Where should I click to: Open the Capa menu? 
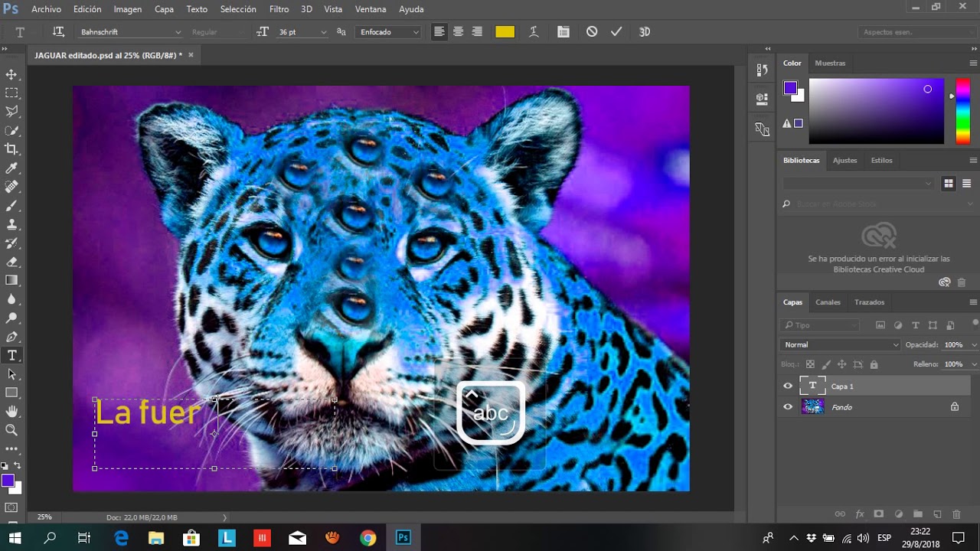point(164,9)
